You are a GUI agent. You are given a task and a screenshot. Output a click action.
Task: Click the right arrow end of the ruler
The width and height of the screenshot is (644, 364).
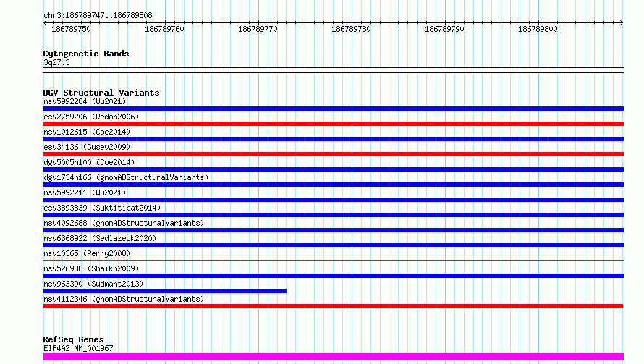click(622, 23)
